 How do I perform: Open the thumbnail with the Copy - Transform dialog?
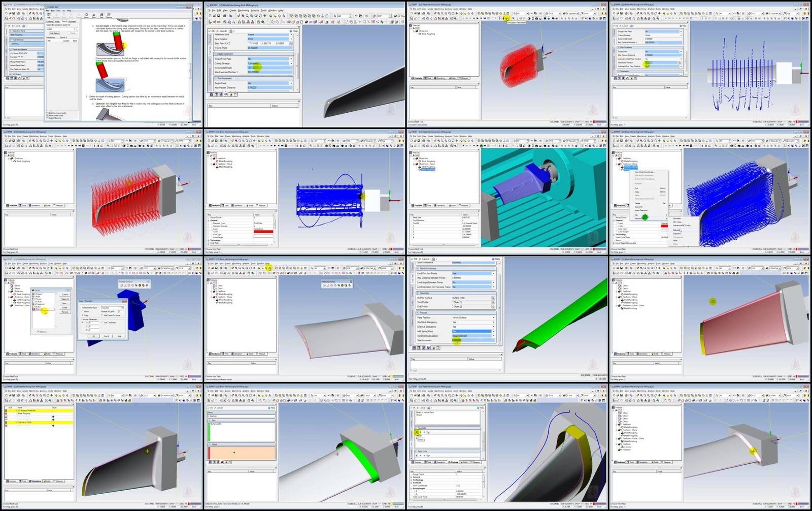click(x=101, y=320)
